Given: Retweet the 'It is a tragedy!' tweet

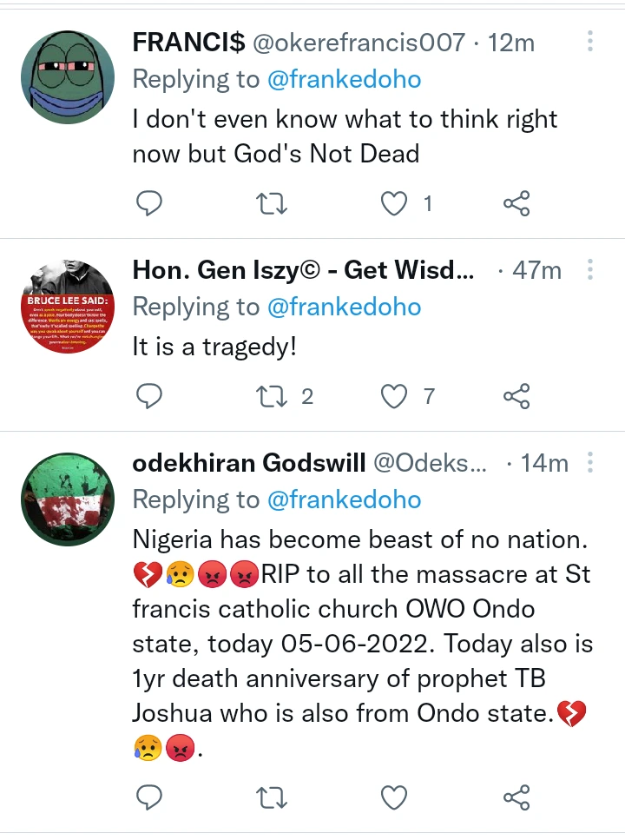Looking at the screenshot, I should coord(273,397).
